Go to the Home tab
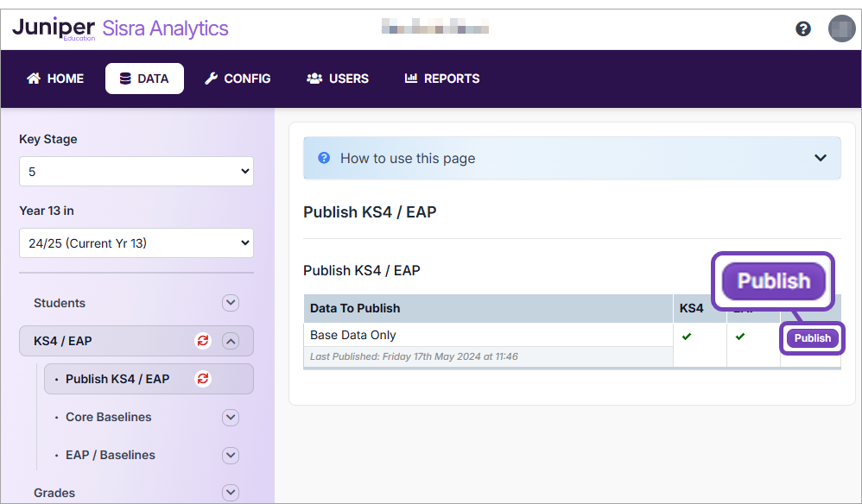Viewport: 862px width, 504px height. 55,79
